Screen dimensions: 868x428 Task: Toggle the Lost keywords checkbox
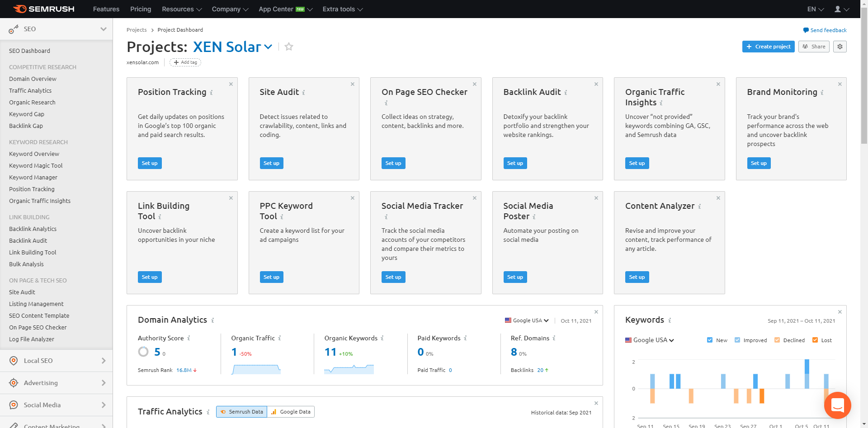click(x=815, y=340)
